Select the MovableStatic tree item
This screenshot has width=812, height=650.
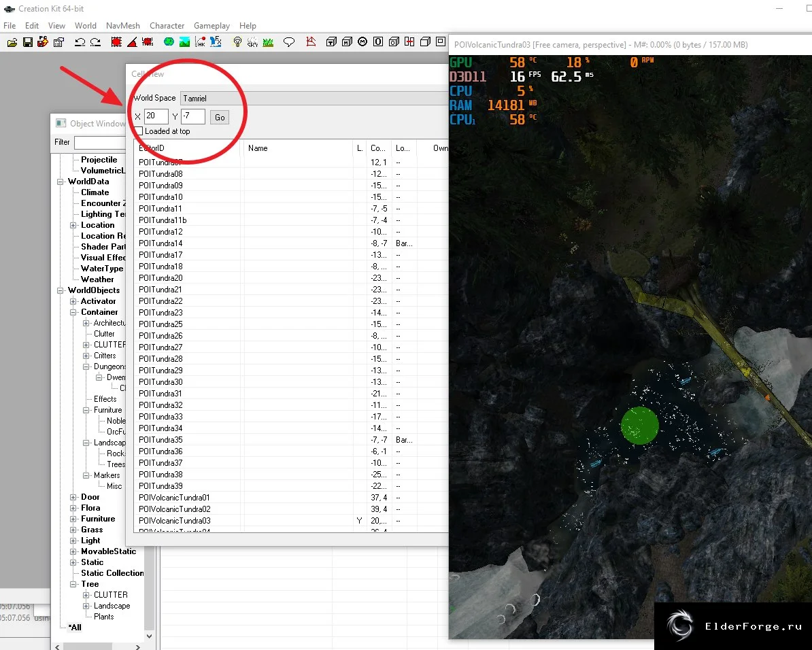pos(108,551)
